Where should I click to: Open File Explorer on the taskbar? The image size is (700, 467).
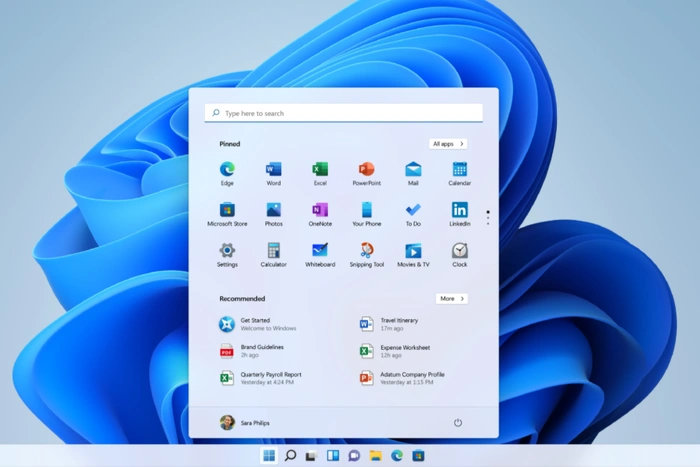[376, 455]
